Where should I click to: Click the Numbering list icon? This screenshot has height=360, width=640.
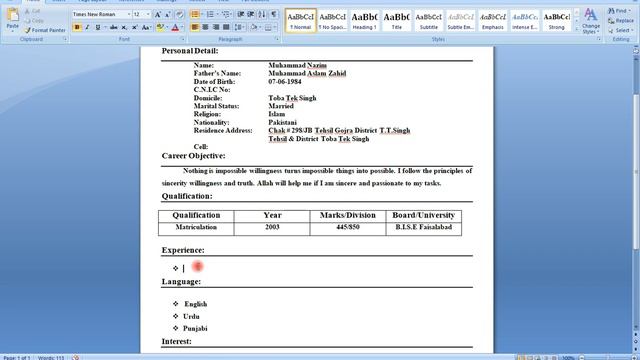(x=210, y=15)
